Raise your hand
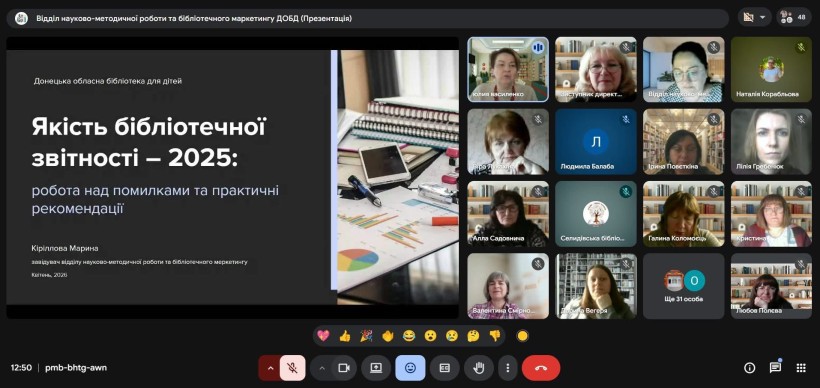820x388 pixels. click(x=479, y=368)
